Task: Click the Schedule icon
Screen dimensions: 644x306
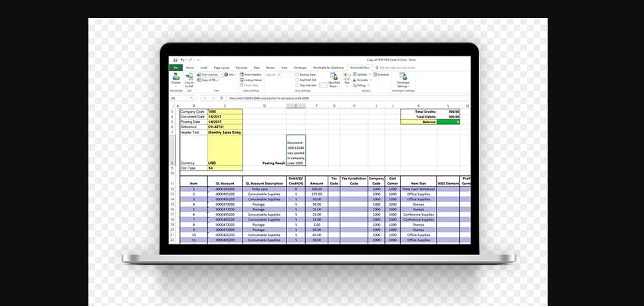Action: click(x=381, y=75)
